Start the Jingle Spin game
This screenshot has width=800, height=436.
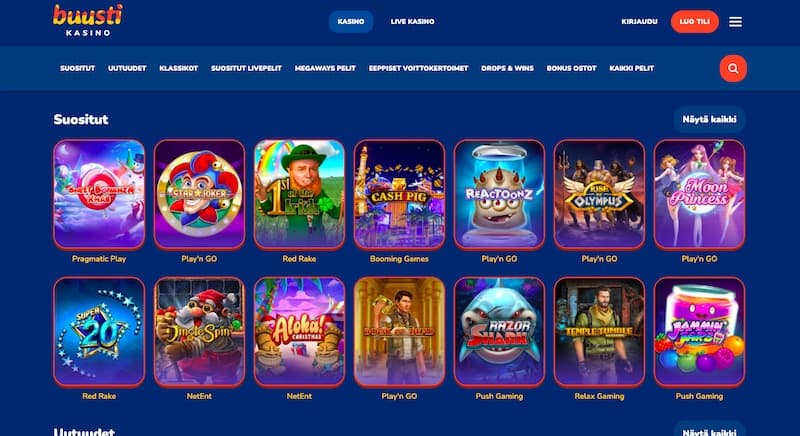click(199, 332)
